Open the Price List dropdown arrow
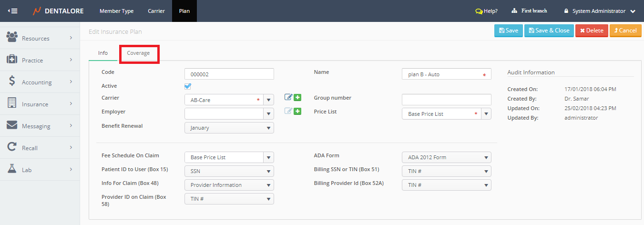 pos(486,114)
